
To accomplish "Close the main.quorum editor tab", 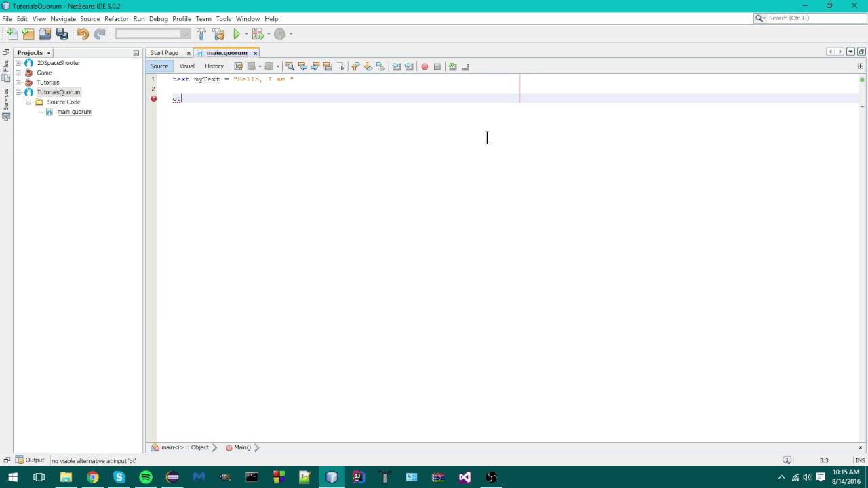I will click(256, 53).
